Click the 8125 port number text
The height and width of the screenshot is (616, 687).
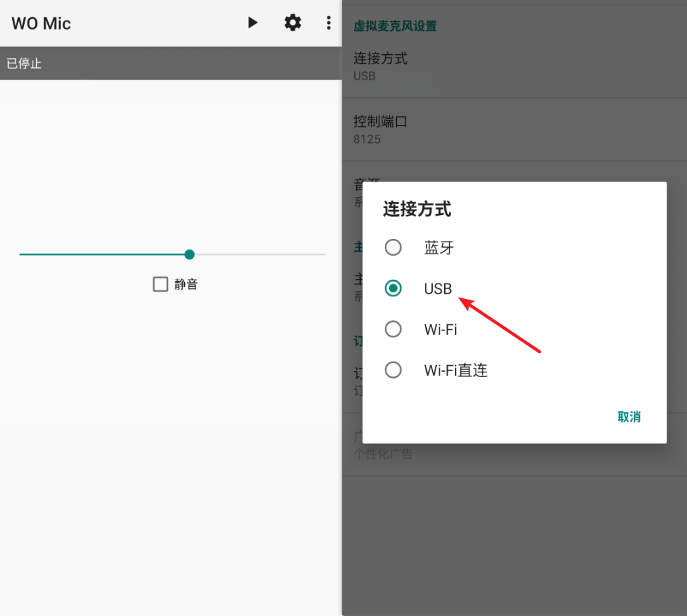[x=366, y=139]
